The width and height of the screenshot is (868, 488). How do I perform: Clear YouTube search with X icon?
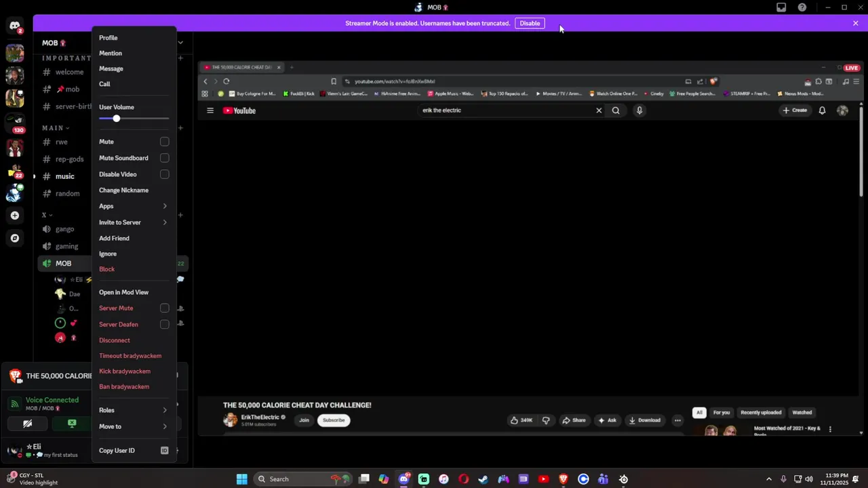(x=599, y=110)
